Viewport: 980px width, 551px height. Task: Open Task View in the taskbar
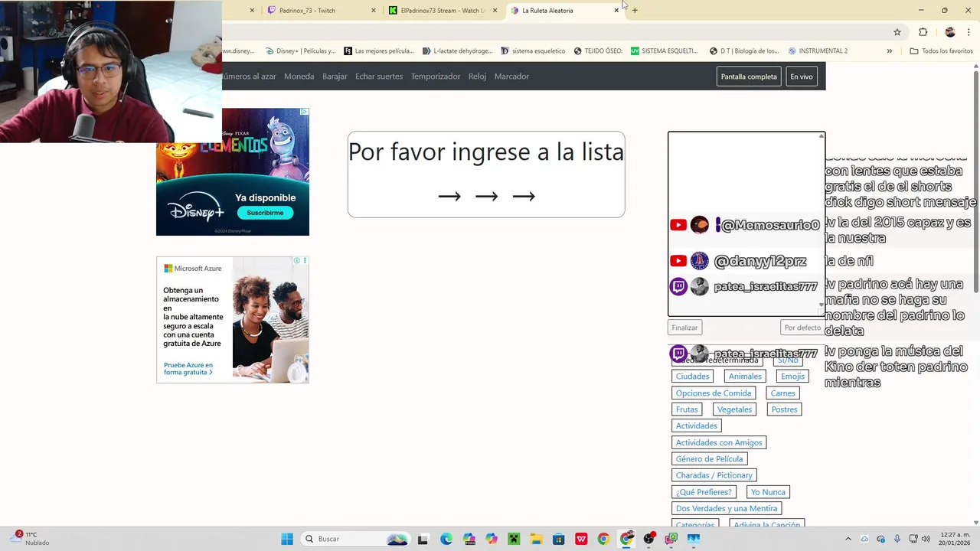[423, 539]
